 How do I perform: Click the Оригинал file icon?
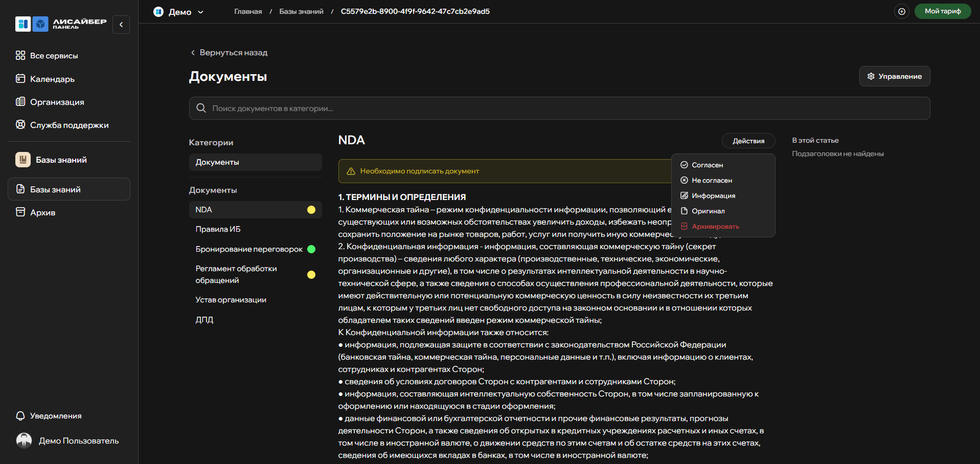click(x=684, y=211)
